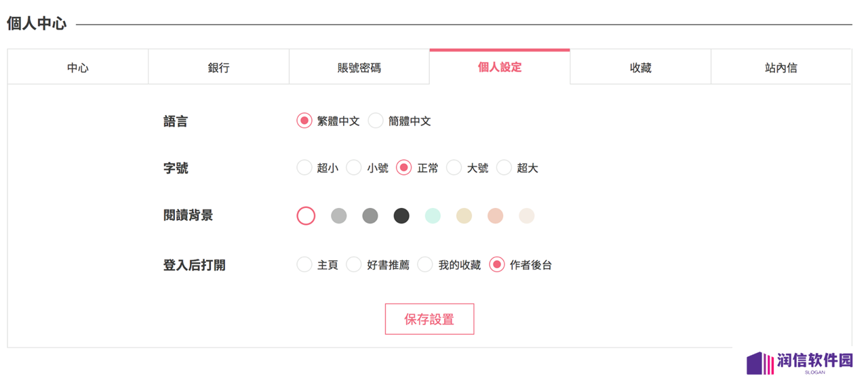Pick the peach pink reading background
The width and height of the screenshot is (868, 380).
(495, 216)
